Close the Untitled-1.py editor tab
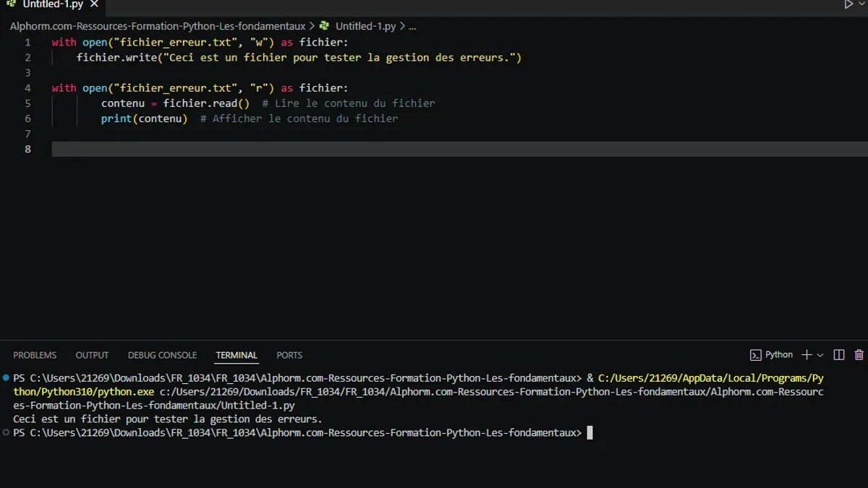This screenshot has width=868, height=488. (x=94, y=4)
